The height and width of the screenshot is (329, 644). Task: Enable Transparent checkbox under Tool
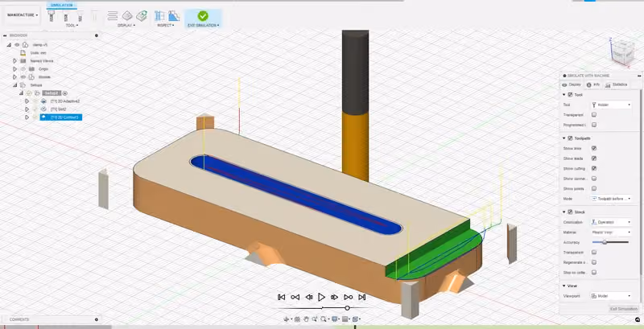click(x=594, y=115)
